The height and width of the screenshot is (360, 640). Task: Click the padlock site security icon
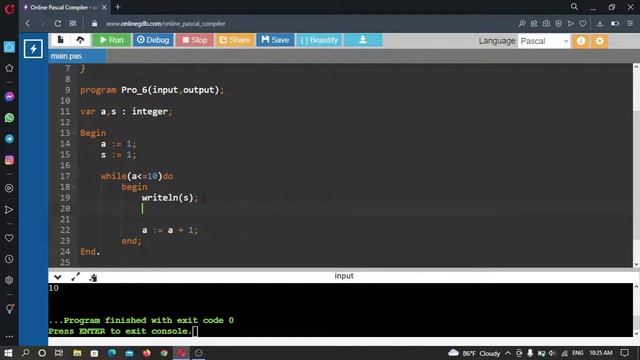94,24
